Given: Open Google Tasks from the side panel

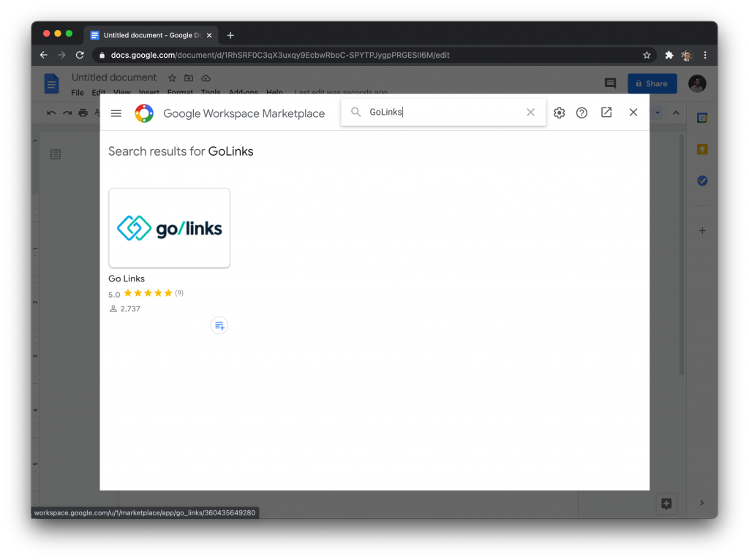Looking at the screenshot, I should pos(701,181).
